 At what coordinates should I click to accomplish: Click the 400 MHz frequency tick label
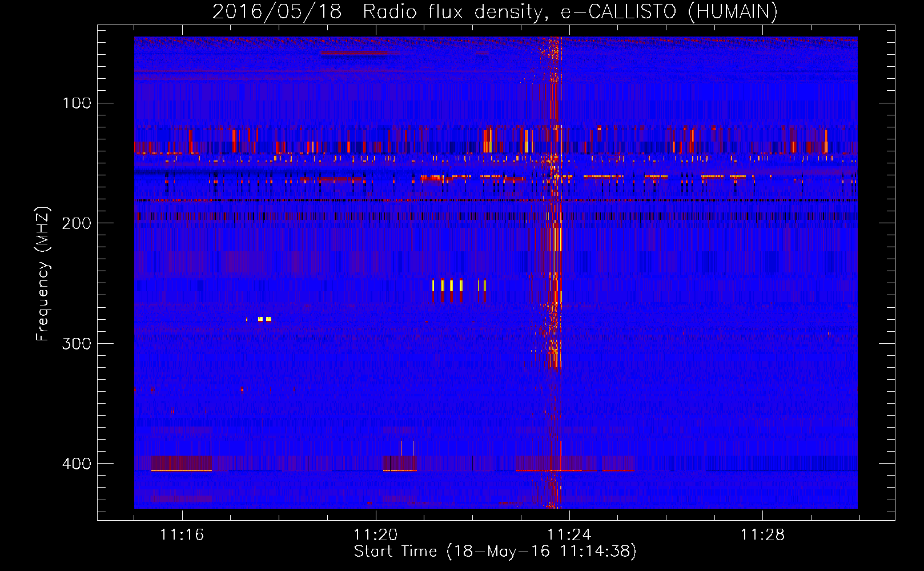point(77,463)
